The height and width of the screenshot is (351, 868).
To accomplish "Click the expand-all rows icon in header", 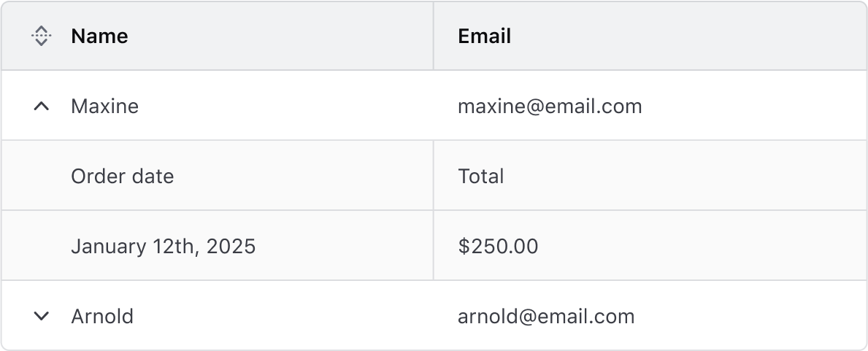I will 42,36.
